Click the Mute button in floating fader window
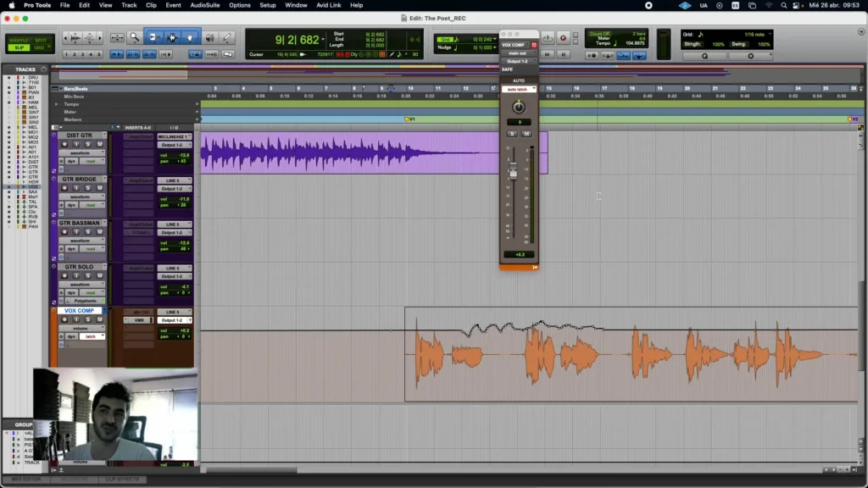The width and height of the screenshot is (868, 488). (x=526, y=134)
